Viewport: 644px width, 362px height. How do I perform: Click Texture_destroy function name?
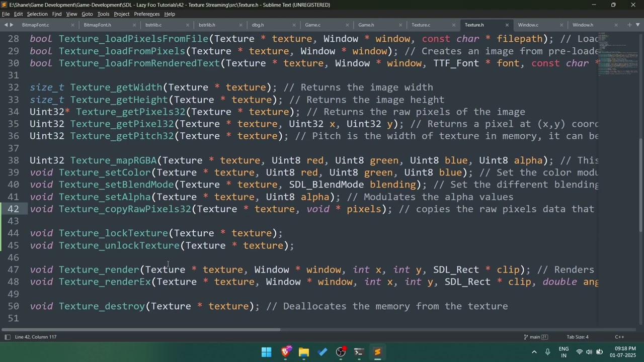[102, 306]
